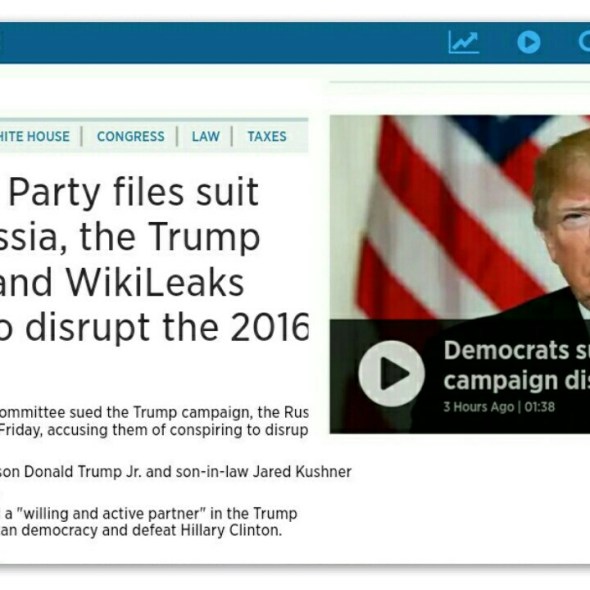Open the markets chart icon in header
This screenshot has width=590, height=590.
(464, 42)
